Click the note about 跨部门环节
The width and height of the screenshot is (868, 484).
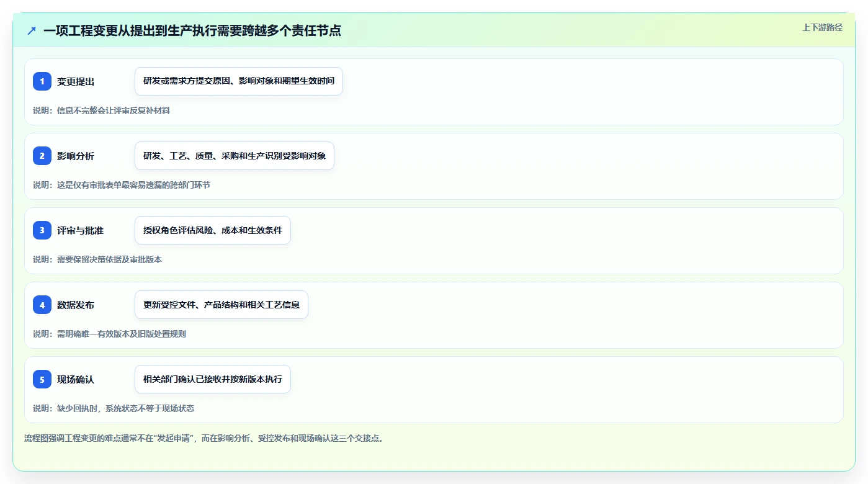coord(122,185)
